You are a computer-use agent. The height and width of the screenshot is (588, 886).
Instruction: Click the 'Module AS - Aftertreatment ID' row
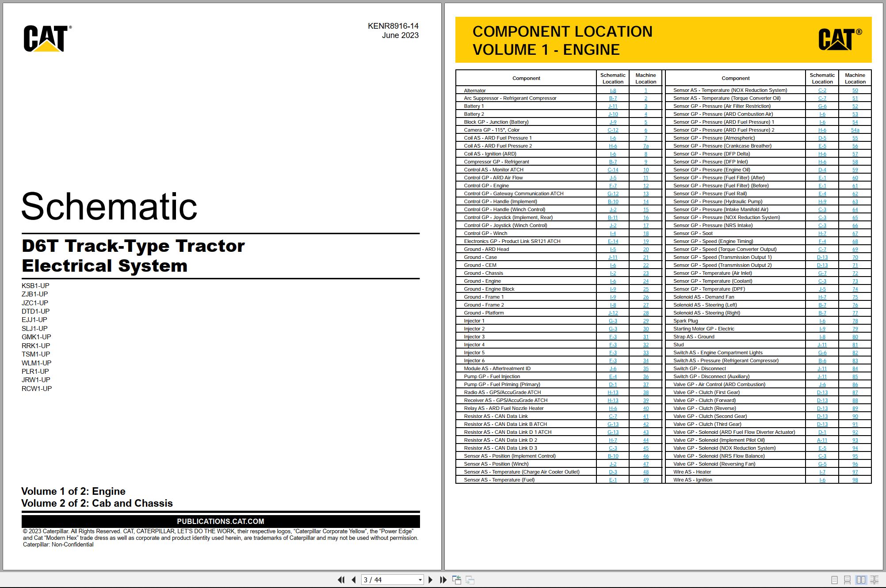click(559, 368)
